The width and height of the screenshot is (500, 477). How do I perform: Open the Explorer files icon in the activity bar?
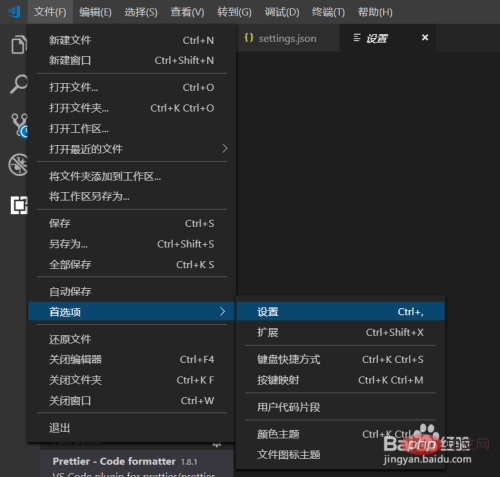(18, 44)
